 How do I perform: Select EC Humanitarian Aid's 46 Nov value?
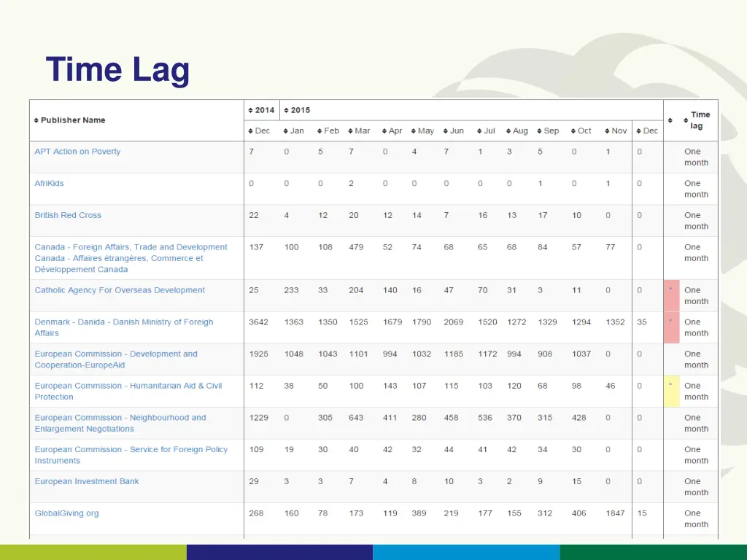coord(611,386)
